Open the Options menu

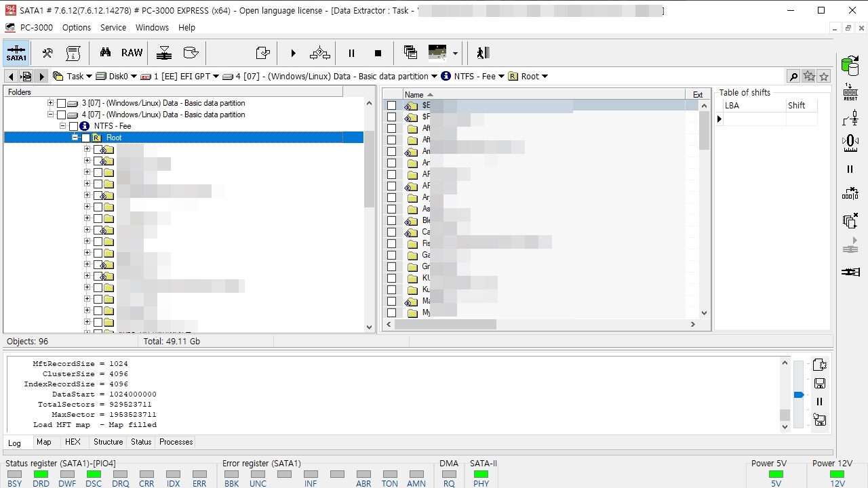(77, 28)
